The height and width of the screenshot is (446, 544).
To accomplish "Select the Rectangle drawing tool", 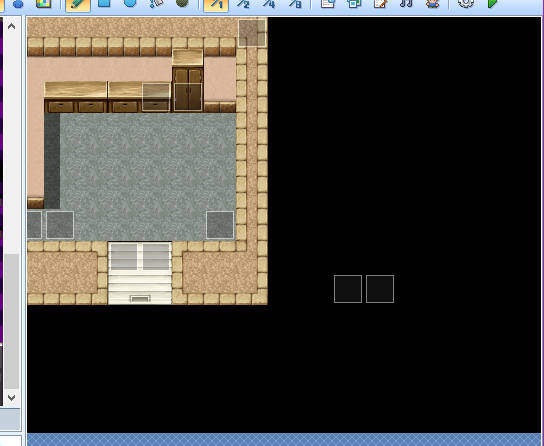I will (104, 3).
